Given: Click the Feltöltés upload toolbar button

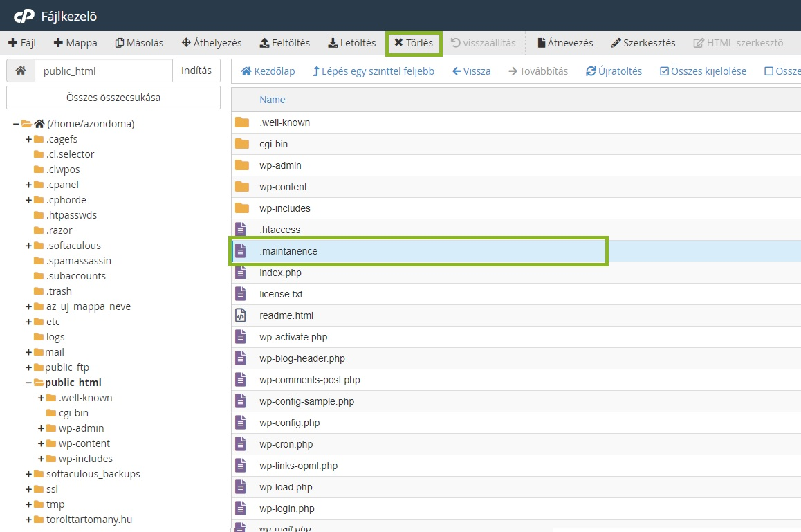Looking at the screenshot, I should click(x=284, y=43).
